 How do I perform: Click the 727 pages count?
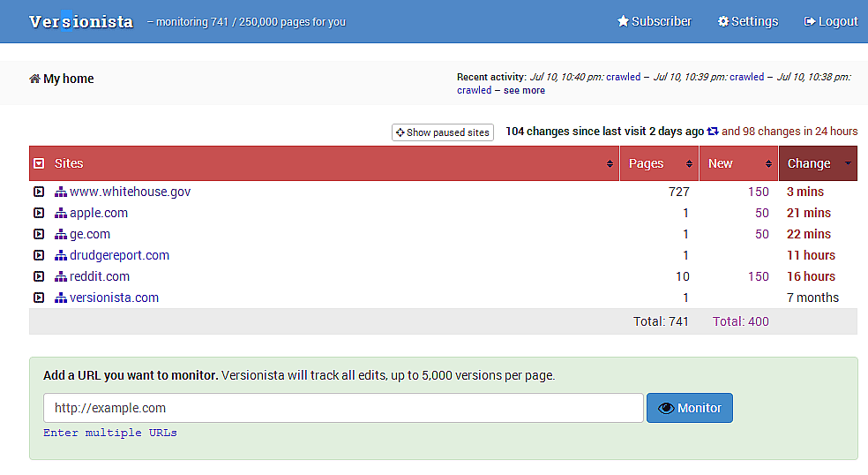tap(678, 192)
